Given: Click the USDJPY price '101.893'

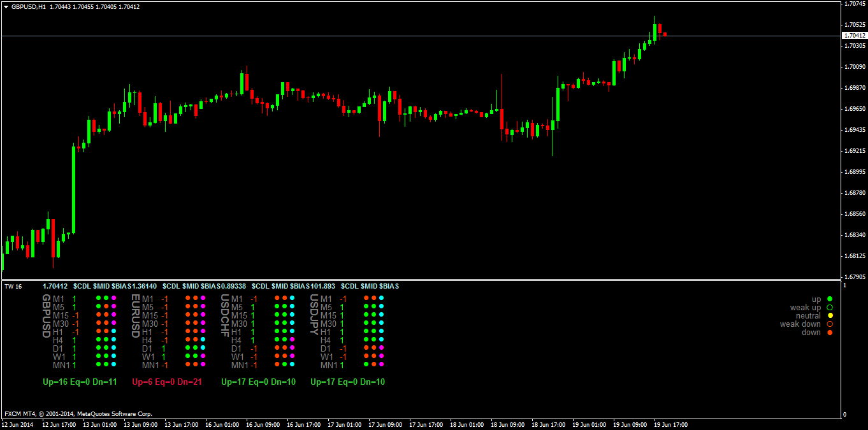Looking at the screenshot, I should (x=322, y=287).
